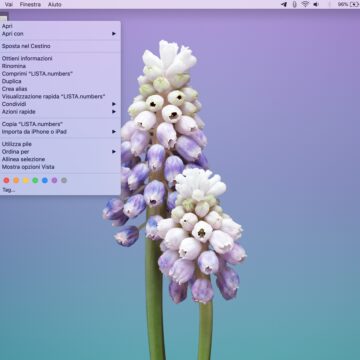Screen dimensions: 360x360
Task: Expand the Condividi submenu
Action: tap(60, 104)
